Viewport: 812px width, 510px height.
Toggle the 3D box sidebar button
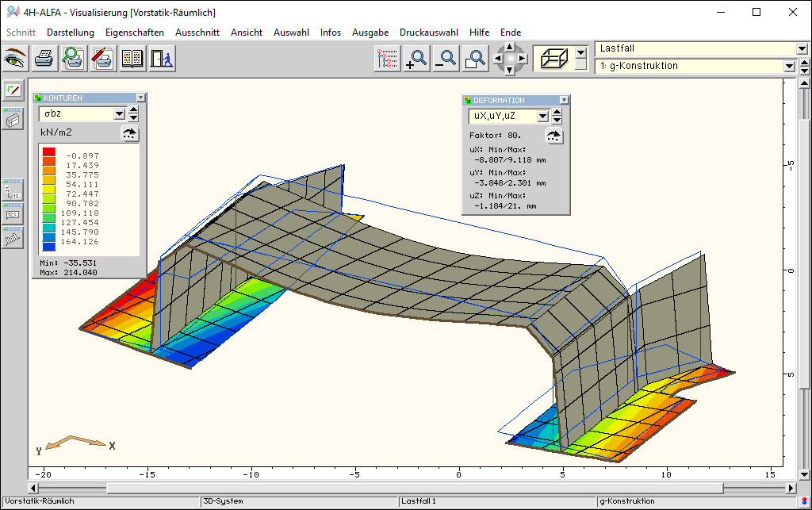pos(13,120)
